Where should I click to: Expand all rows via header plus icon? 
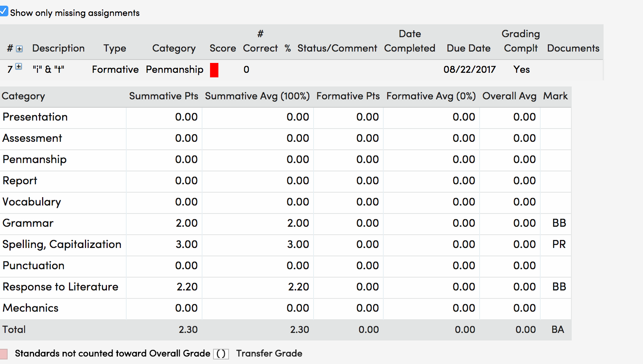(19, 49)
